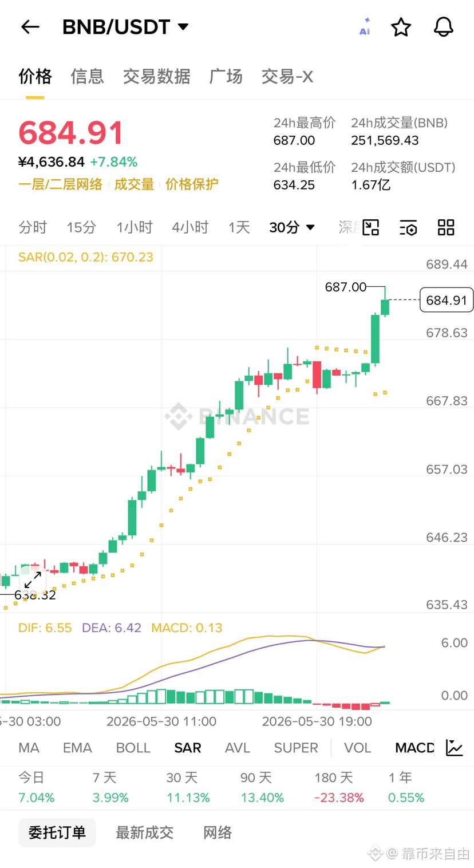474x868 pixels.
Task: Tap the 24h成交量 value 251,569.43
Action: (385, 140)
